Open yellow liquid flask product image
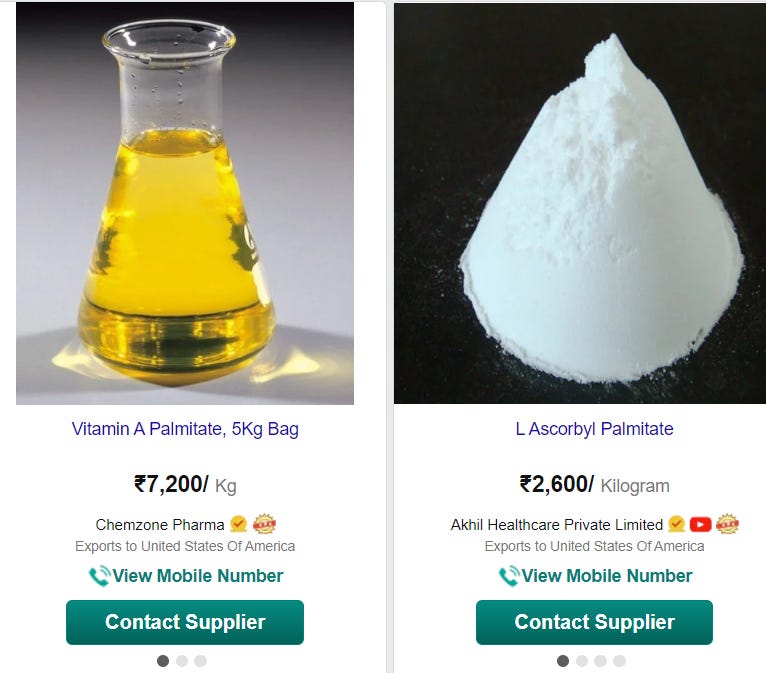The width and height of the screenshot is (766, 673). coord(185,203)
